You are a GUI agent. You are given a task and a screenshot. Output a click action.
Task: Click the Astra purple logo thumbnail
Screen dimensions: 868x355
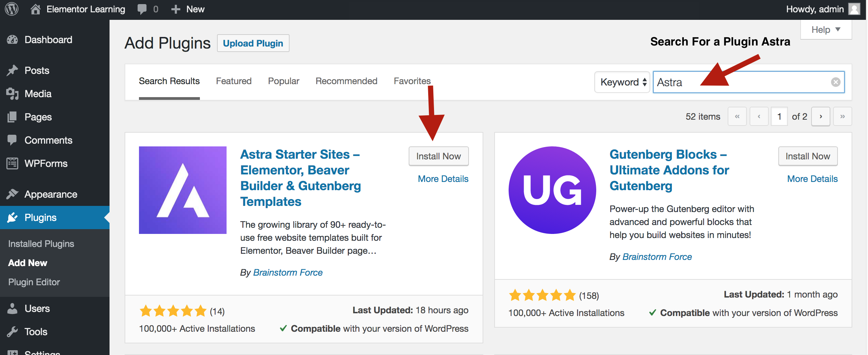(x=183, y=190)
